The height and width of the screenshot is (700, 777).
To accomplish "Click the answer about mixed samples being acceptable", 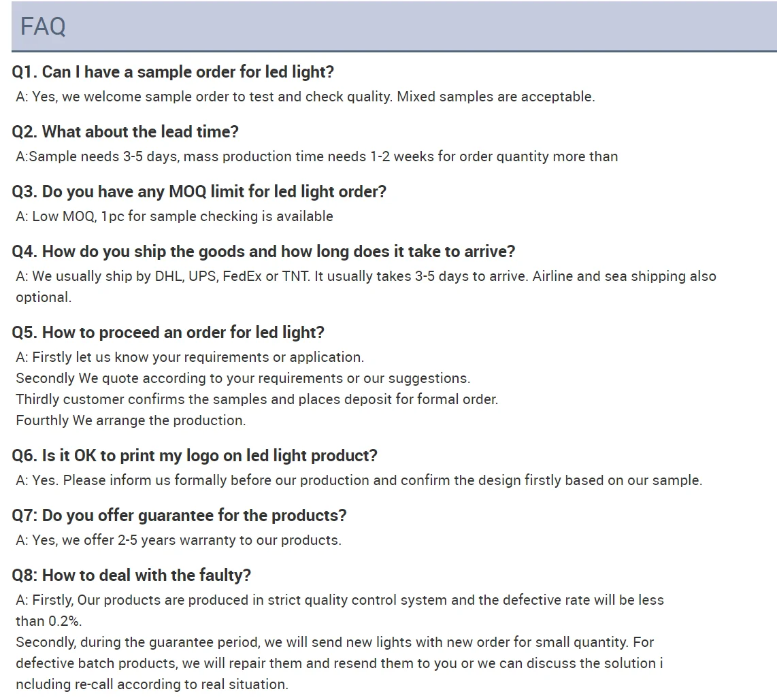I will tap(305, 97).
